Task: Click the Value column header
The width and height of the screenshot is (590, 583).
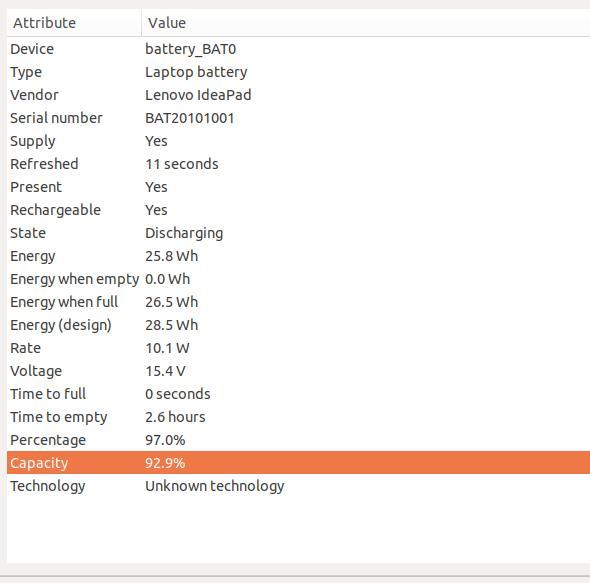Action: [366, 23]
